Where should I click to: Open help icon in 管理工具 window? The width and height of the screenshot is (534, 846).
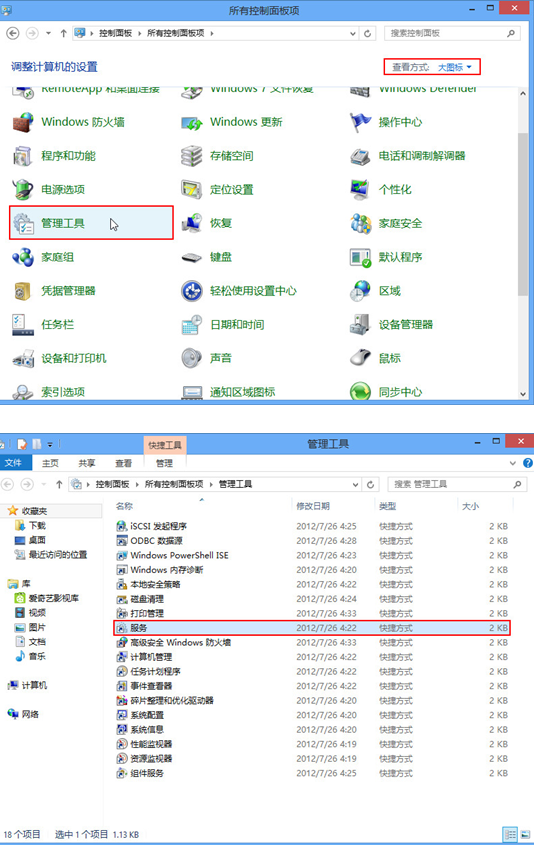pyautogui.click(x=528, y=463)
